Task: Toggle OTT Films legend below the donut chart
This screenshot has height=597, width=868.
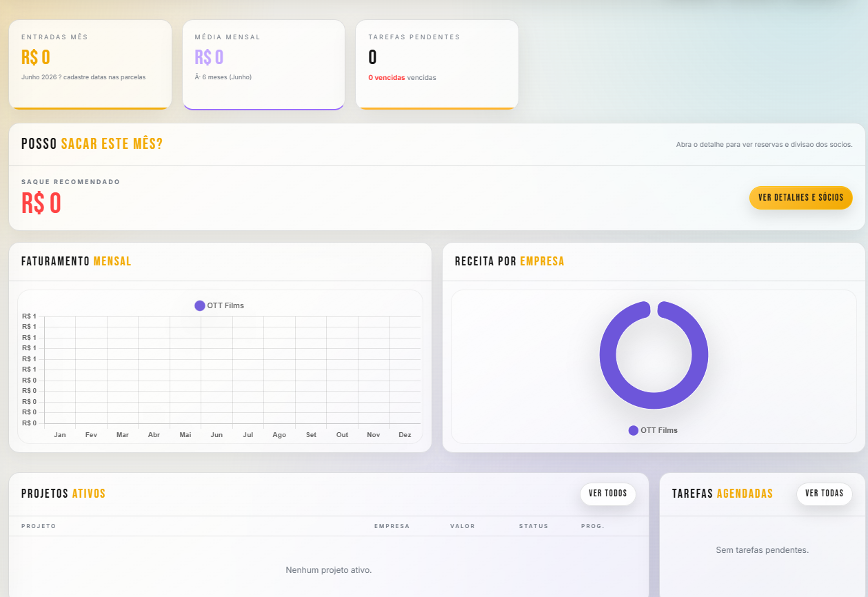Action: 653,430
